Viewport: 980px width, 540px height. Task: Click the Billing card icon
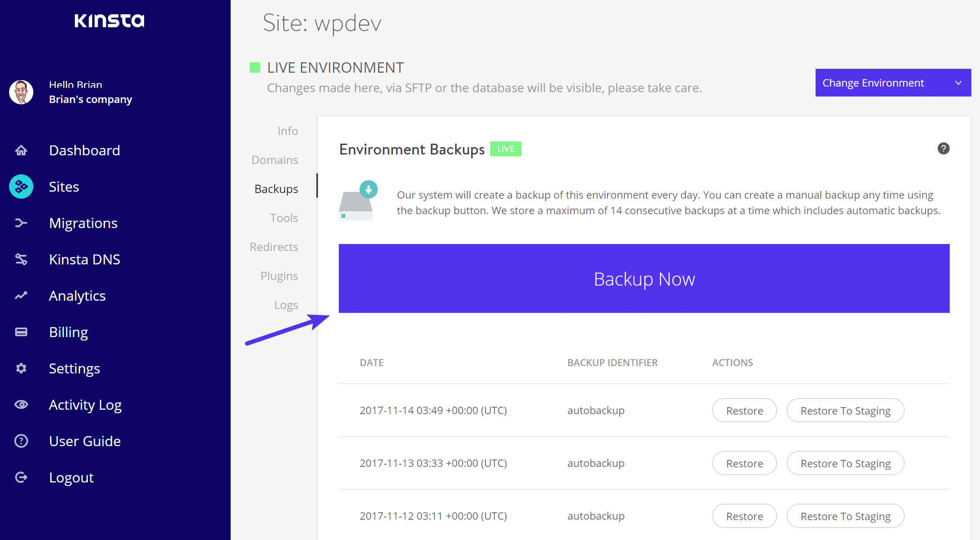[21, 332]
